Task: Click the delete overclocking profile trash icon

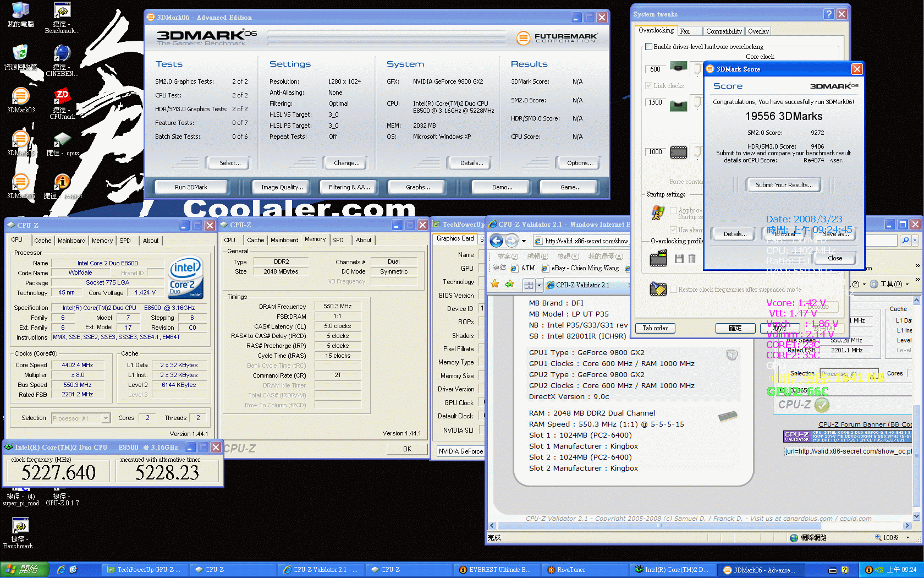Action: point(692,259)
